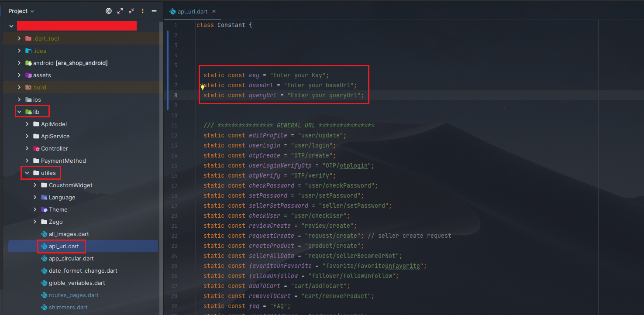Expand the Zego folder
The height and width of the screenshot is (315, 644).
pos(35,222)
